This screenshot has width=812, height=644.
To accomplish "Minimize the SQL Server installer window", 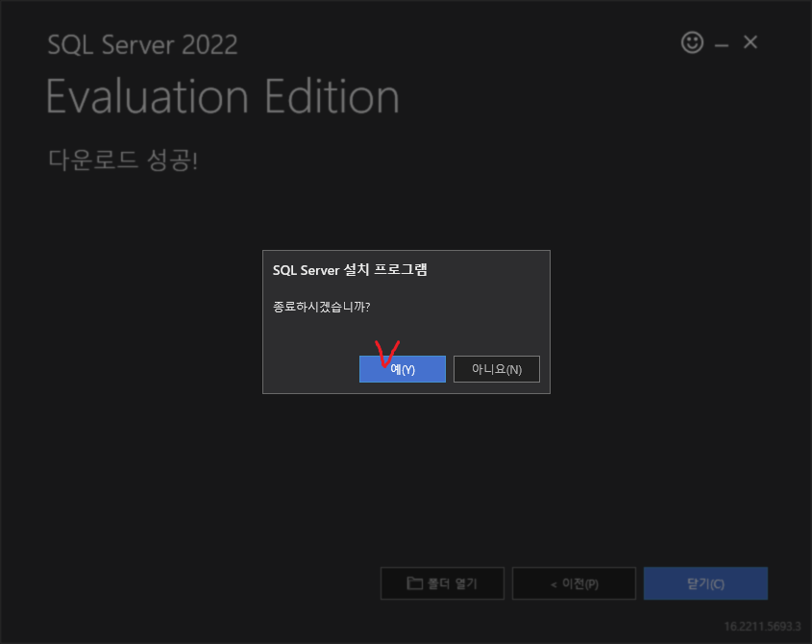I will (722, 45).
